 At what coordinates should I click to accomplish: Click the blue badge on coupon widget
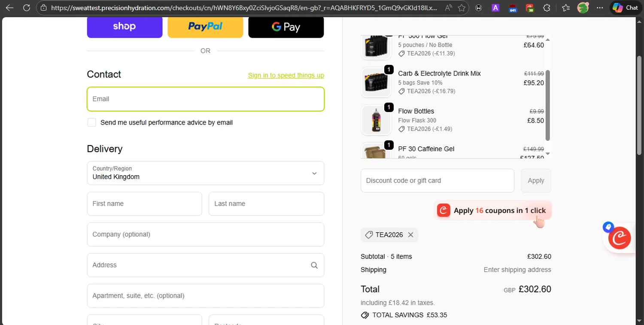coord(608,227)
